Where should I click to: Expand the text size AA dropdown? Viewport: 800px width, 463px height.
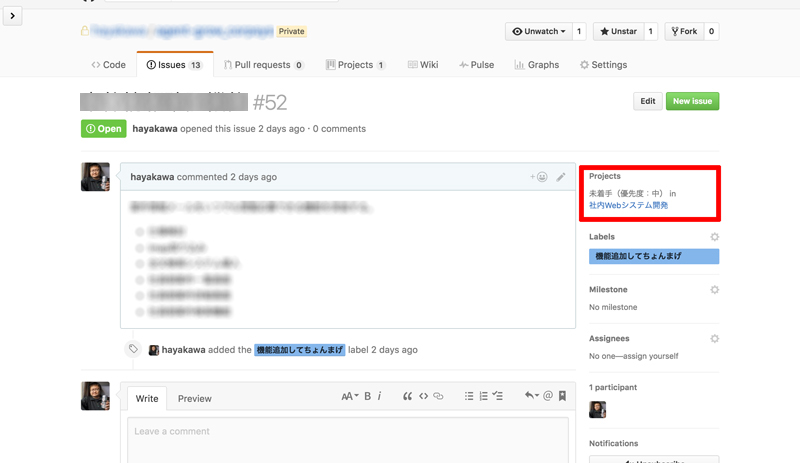tap(349, 396)
